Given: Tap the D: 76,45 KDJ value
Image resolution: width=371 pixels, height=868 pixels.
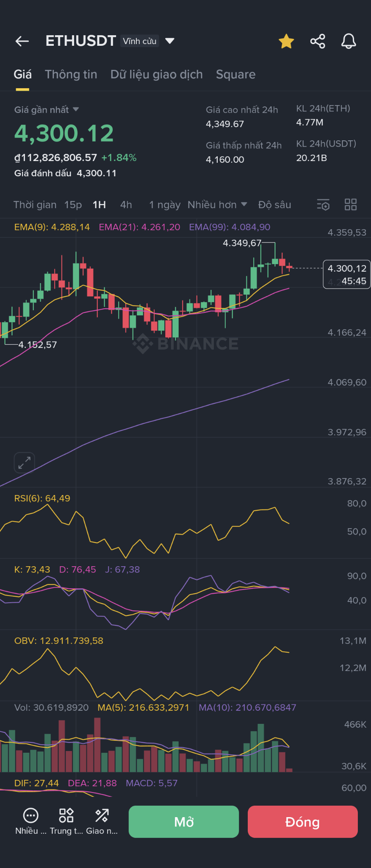Looking at the screenshot, I should (x=78, y=570).
